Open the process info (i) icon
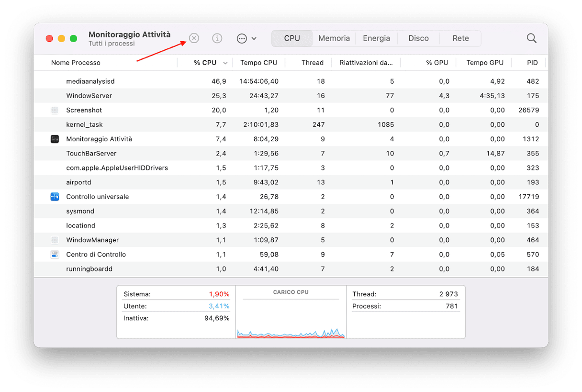 click(217, 38)
